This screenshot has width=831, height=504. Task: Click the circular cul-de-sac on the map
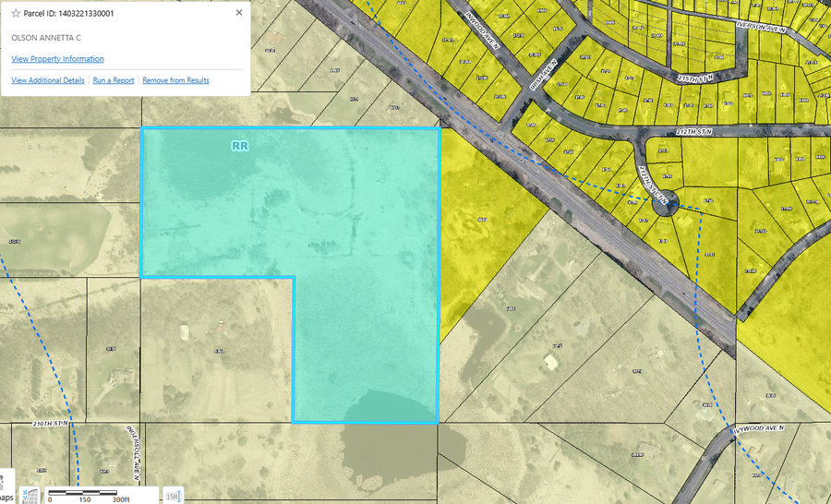click(x=664, y=204)
